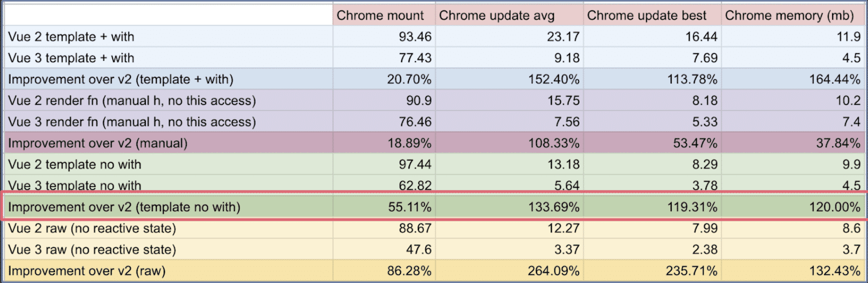Select the 264.09% raw update avg cell
868x283 pixels.
pos(509,271)
